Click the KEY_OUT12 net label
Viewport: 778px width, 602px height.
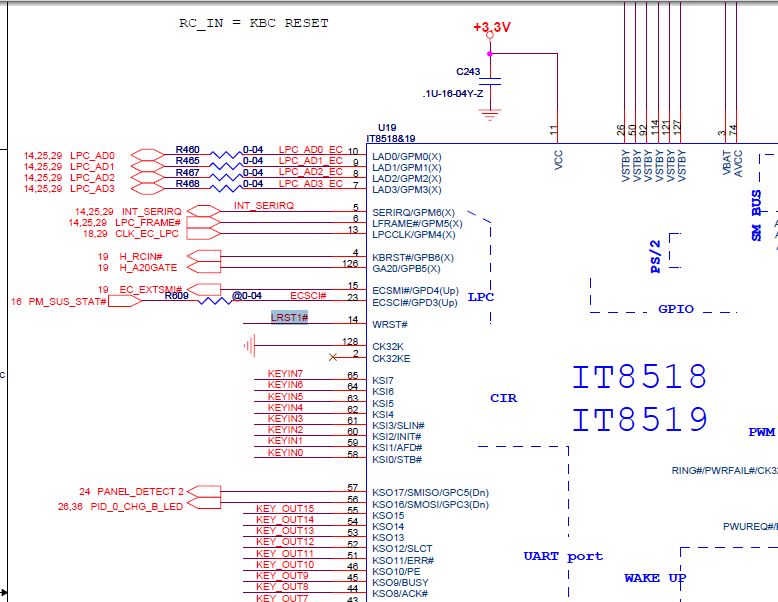(285, 542)
